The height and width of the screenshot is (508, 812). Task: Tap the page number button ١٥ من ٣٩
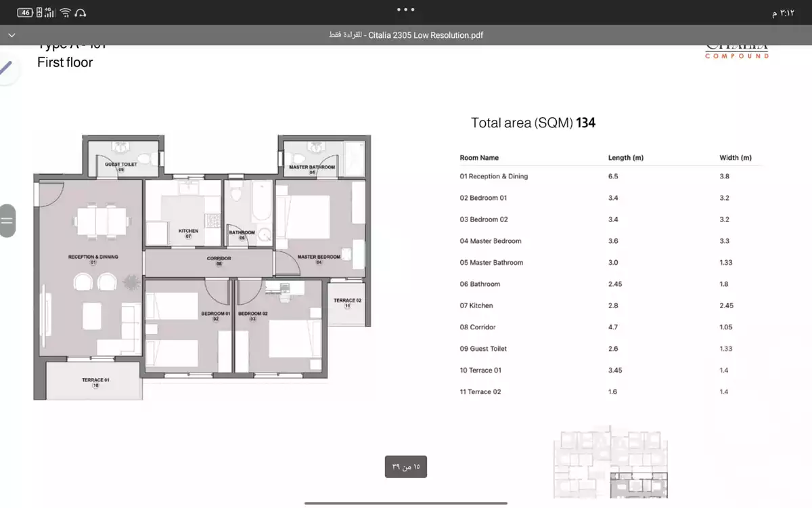tap(405, 466)
